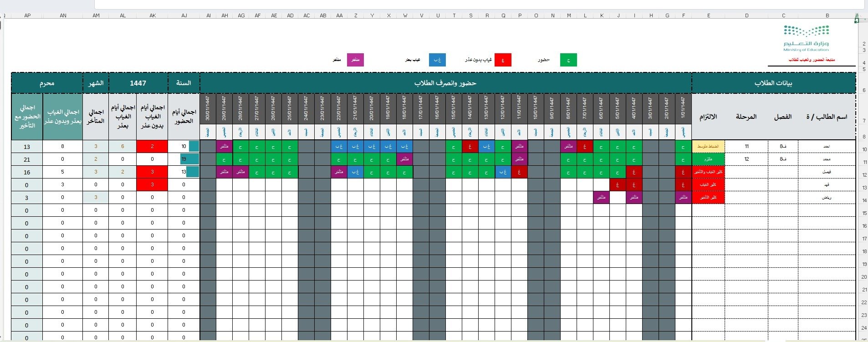Select row header 10
This screenshot has width=868, height=342.
(x=864, y=149)
